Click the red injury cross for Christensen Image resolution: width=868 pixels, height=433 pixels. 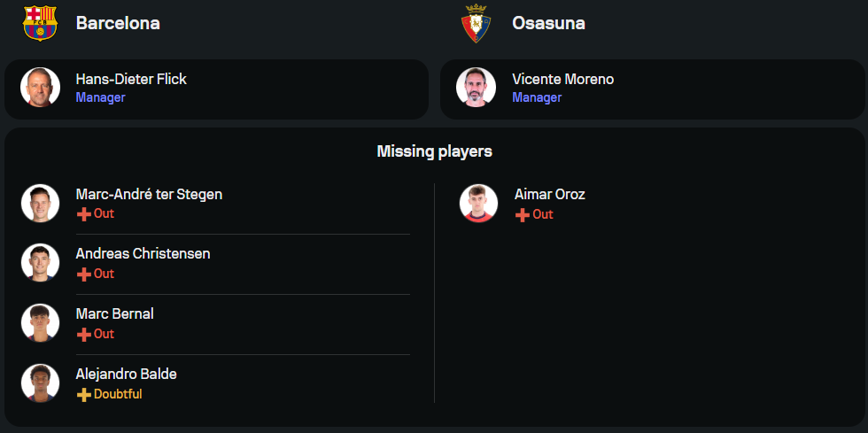point(84,274)
